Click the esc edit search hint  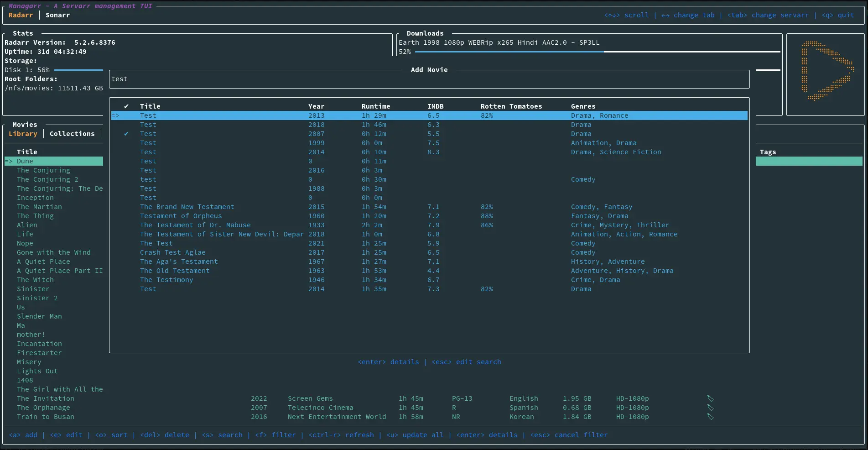point(466,362)
